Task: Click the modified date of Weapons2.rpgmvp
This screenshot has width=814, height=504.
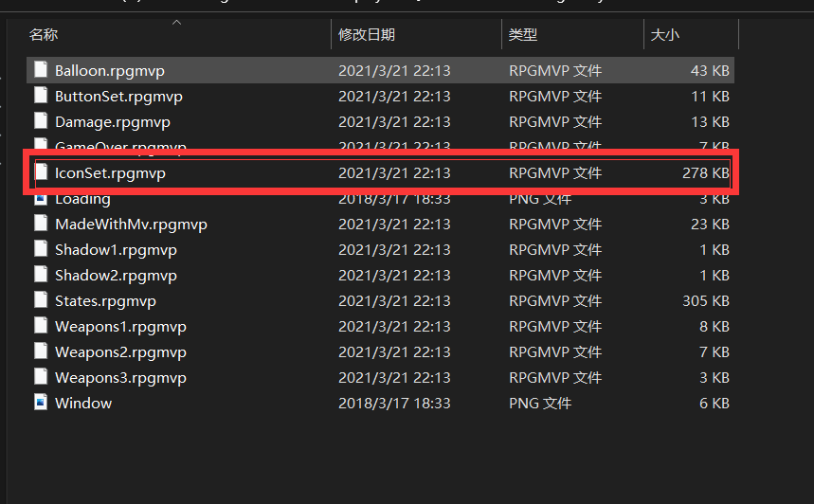Action: tap(394, 351)
